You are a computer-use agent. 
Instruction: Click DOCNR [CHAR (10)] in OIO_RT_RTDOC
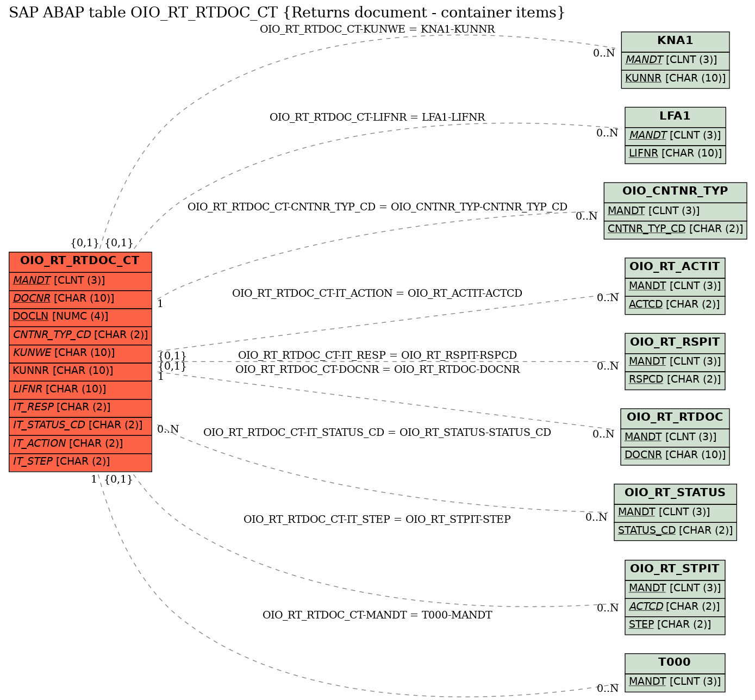(675, 455)
